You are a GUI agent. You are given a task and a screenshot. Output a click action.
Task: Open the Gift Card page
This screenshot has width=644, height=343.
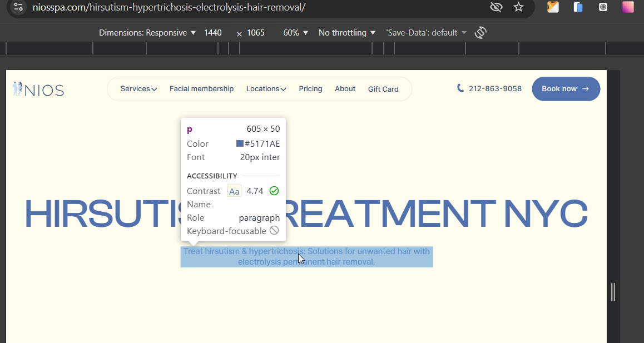coord(383,89)
